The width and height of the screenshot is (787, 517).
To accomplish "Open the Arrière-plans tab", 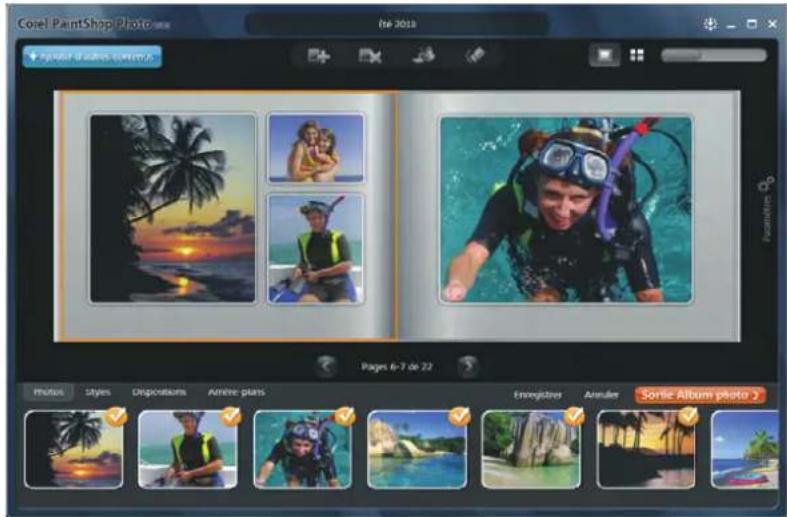I will coord(236,392).
